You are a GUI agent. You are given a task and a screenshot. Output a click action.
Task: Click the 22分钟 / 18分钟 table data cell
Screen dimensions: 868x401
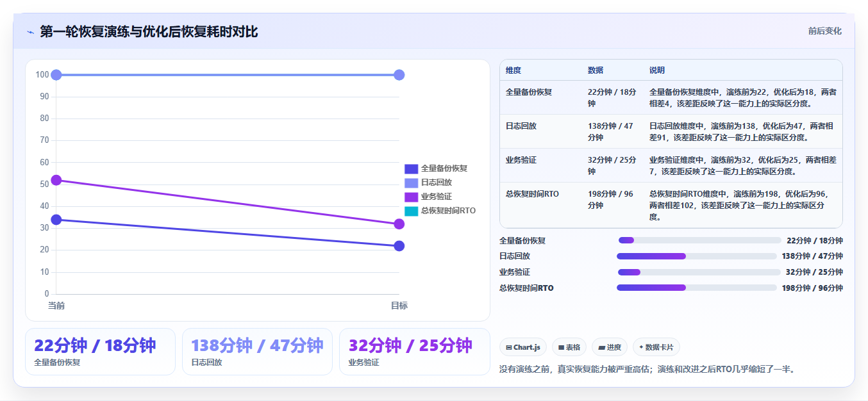pos(612,97)
